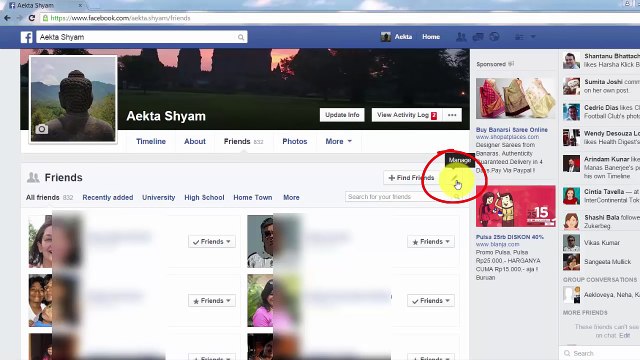Click the Facebook logo icon
Viewport: 640px width, 360px height.
(x=27, y=37)
